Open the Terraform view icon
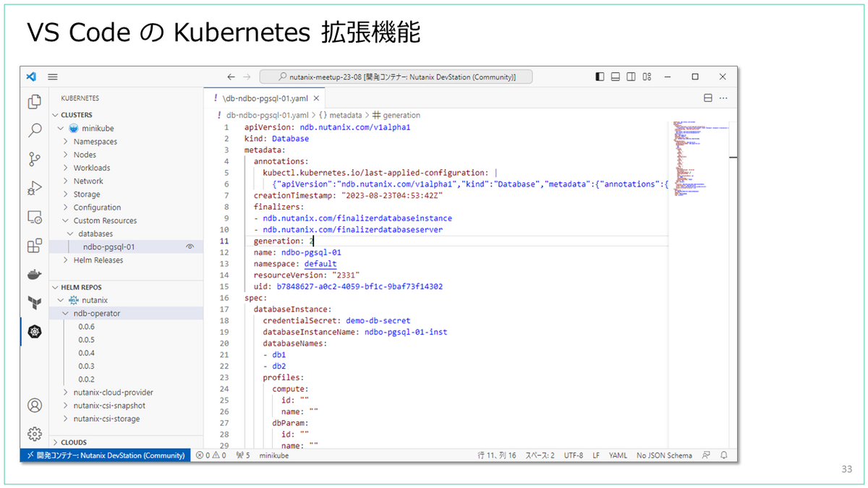This screenshot has width=868, height=488. tap(34, 302)
